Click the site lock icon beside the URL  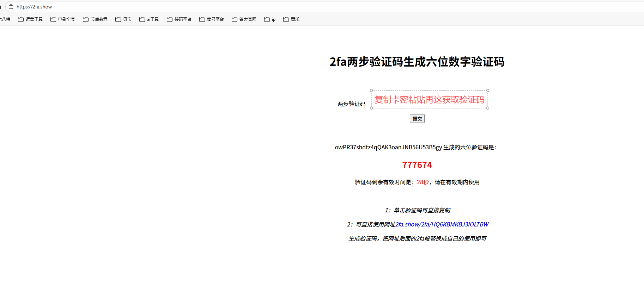pos(11,7)
